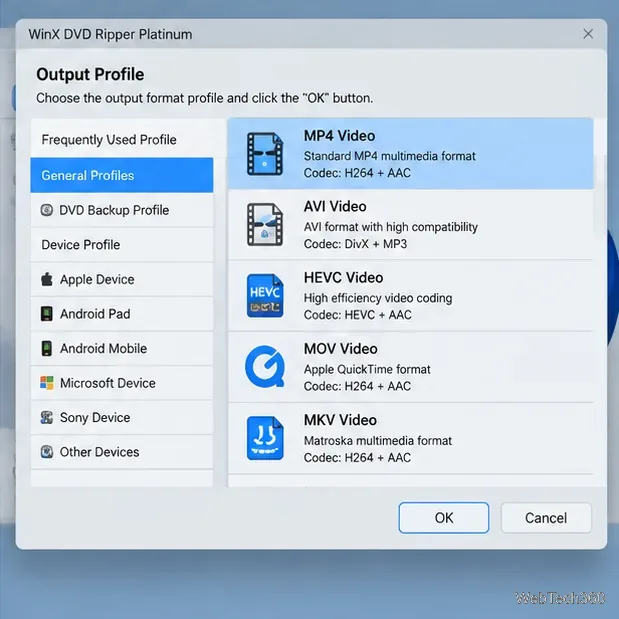Click the 'Output Profile' heading
Viewport: 619px width, 619px height.
90,74
